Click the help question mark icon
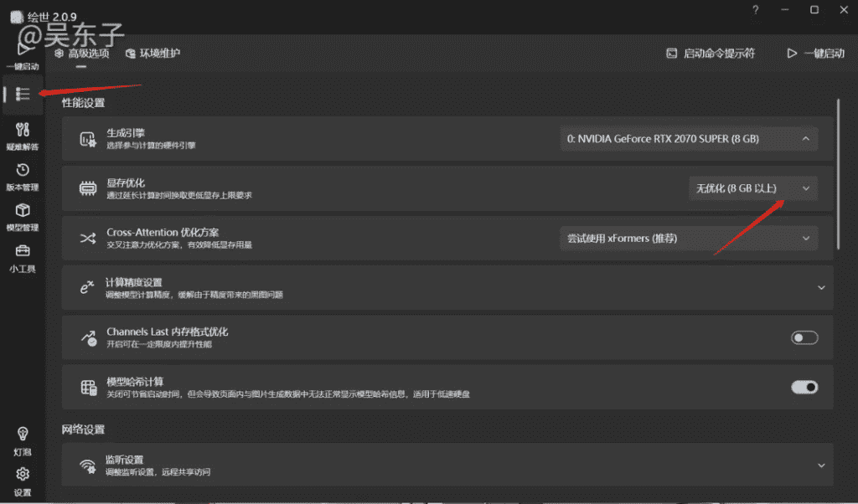Viewport: 858px width, 504px height. point(755,10)
